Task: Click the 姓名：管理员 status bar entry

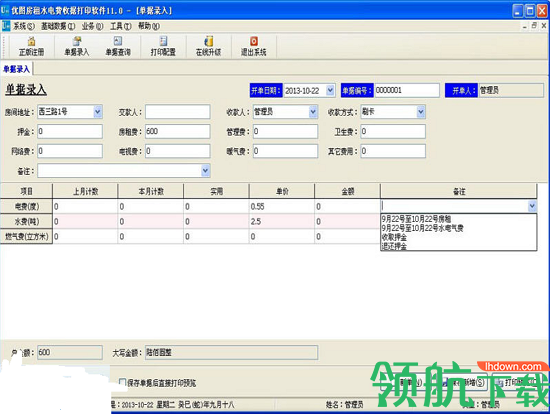Action: click(344, 405)
